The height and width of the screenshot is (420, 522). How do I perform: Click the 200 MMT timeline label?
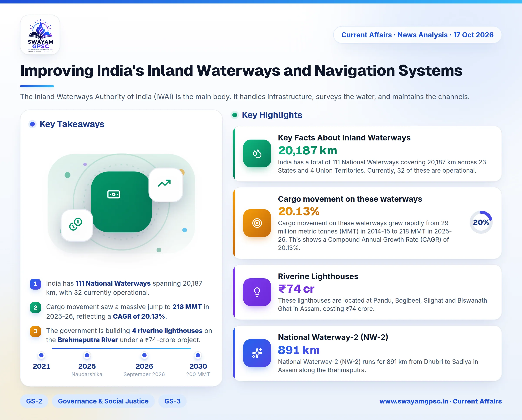tap(198, 374)
